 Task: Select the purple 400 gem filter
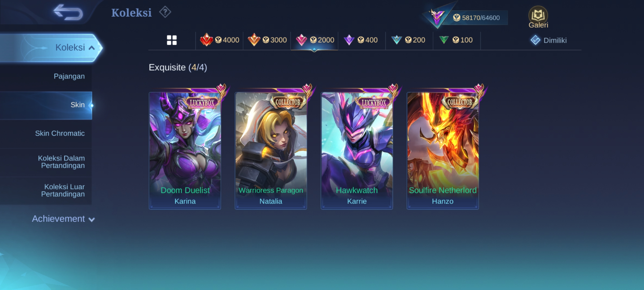click(x=361, y=40)
